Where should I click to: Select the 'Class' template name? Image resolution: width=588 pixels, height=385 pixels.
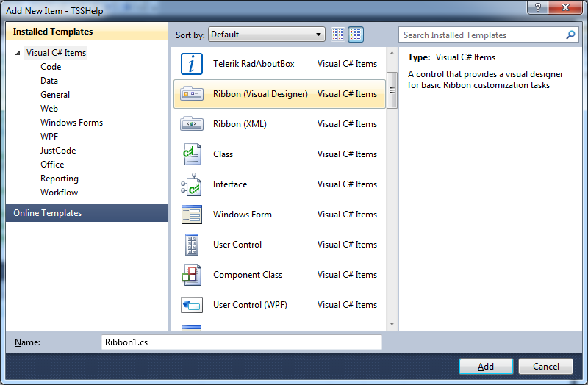[223, 154]
